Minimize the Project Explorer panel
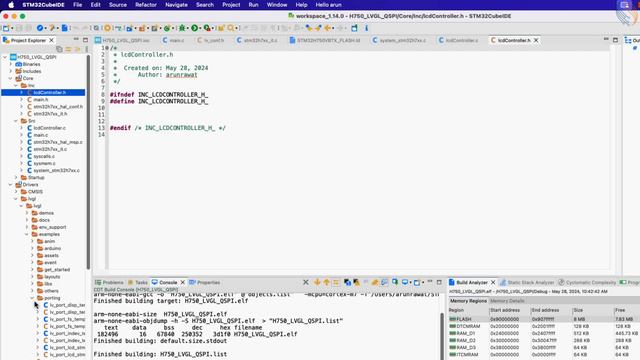 [76, 40]
